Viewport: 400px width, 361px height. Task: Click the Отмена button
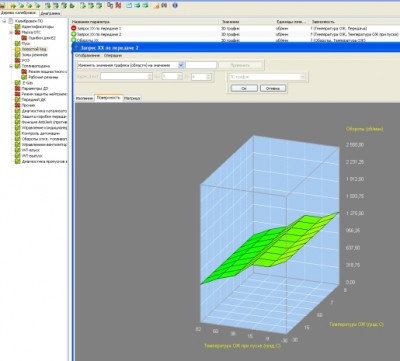pos(273,88)
